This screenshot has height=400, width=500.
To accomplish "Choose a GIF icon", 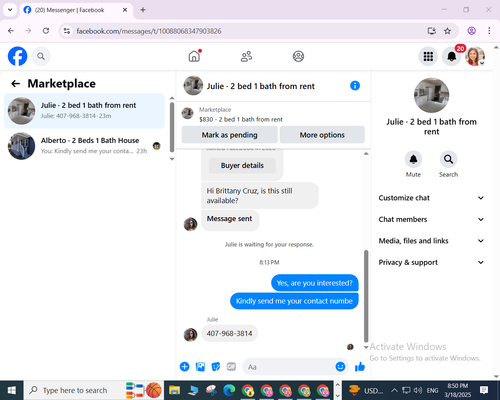I will tap(231, 367).
